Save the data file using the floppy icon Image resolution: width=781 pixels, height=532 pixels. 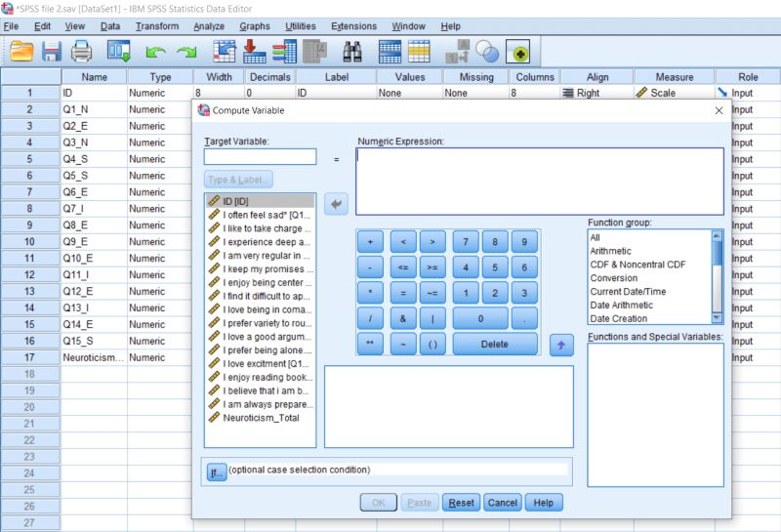(52, 52)
